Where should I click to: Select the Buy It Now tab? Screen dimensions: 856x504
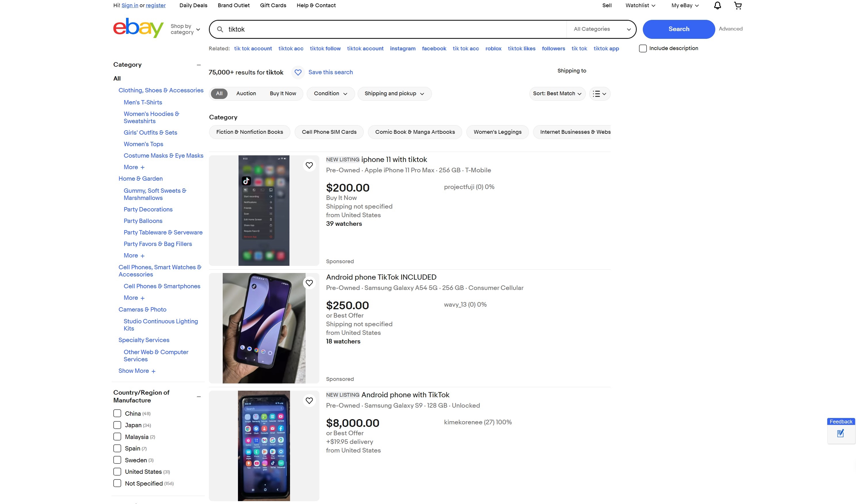[x=283, y=94]
